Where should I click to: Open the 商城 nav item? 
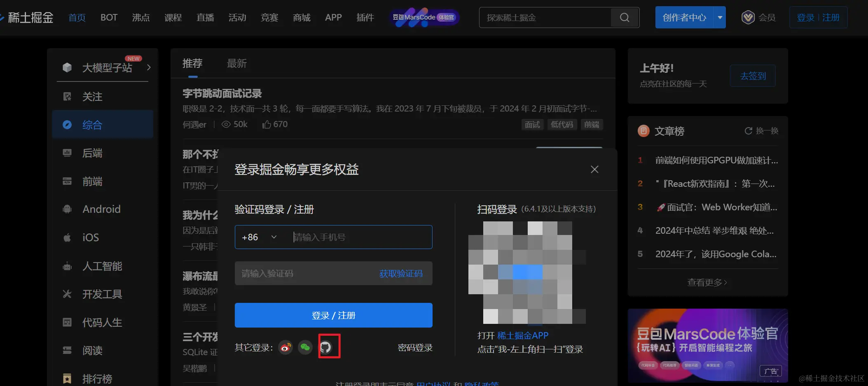pyautogui.click(x=302, y=18)
